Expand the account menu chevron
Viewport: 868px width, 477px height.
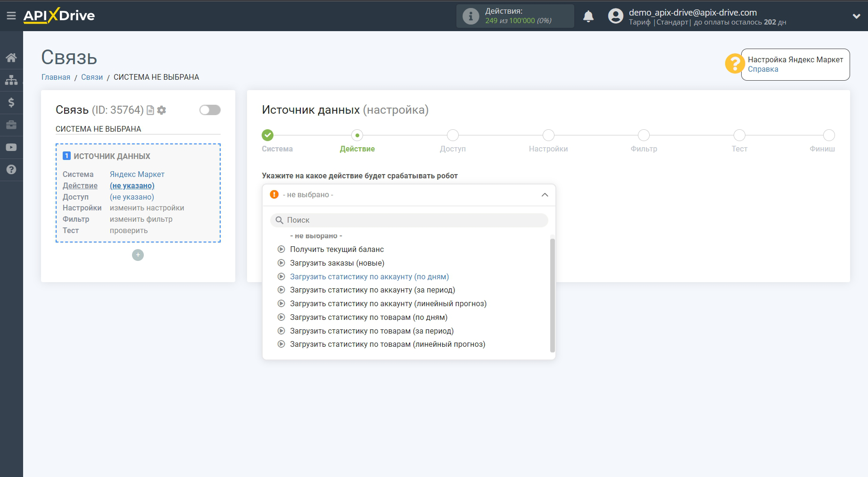pyautogui.click(x=856, y=16)
